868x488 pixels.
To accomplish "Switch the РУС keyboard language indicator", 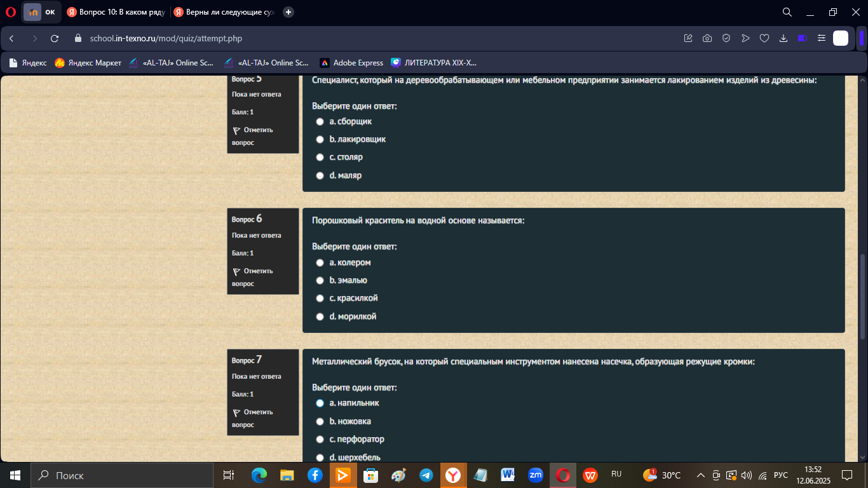I will click(781, 475).
